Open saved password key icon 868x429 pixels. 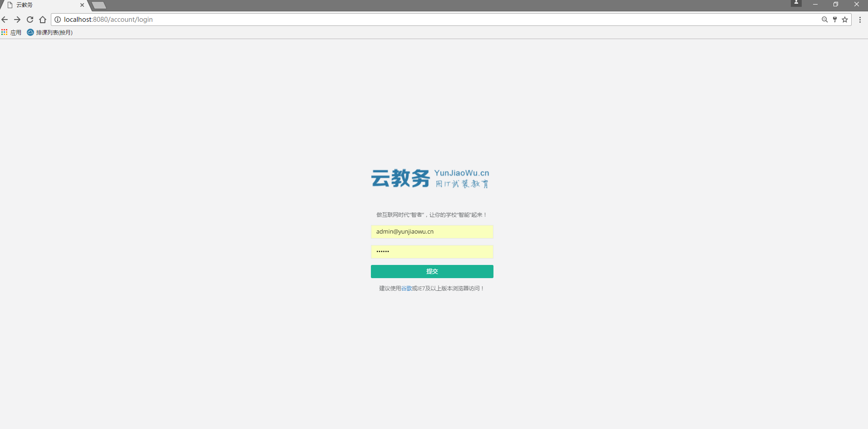tap(835, 20)
